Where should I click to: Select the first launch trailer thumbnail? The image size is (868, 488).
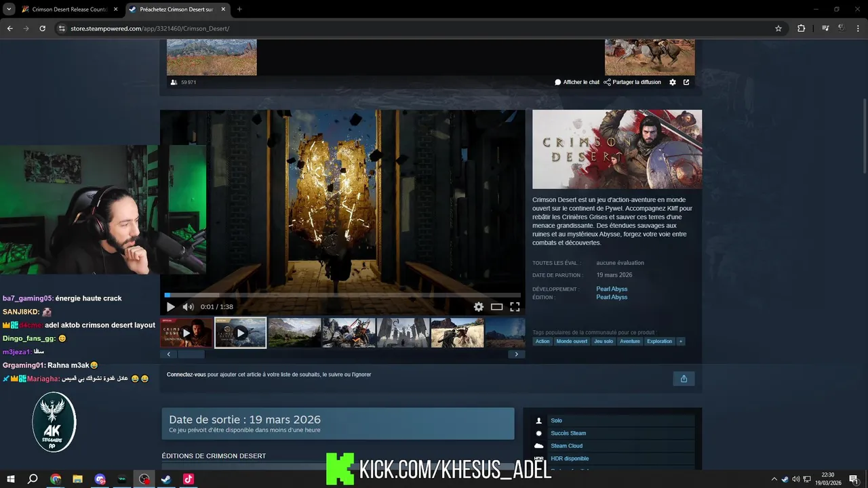186,333
